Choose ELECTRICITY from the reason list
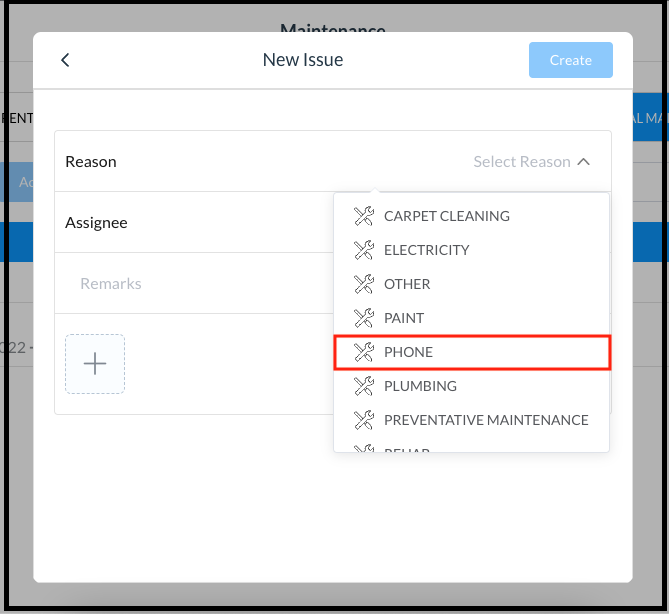669x614 pixels. (427, 250)
